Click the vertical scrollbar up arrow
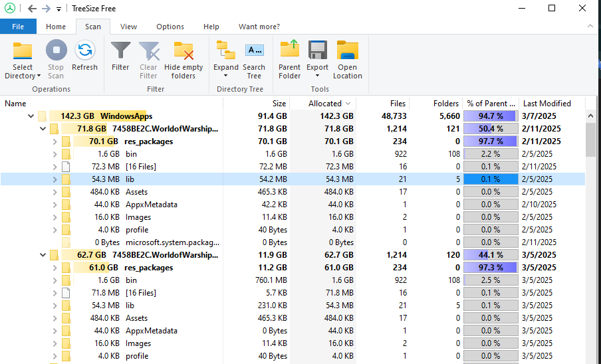601x364 pixels. [590, 116]
